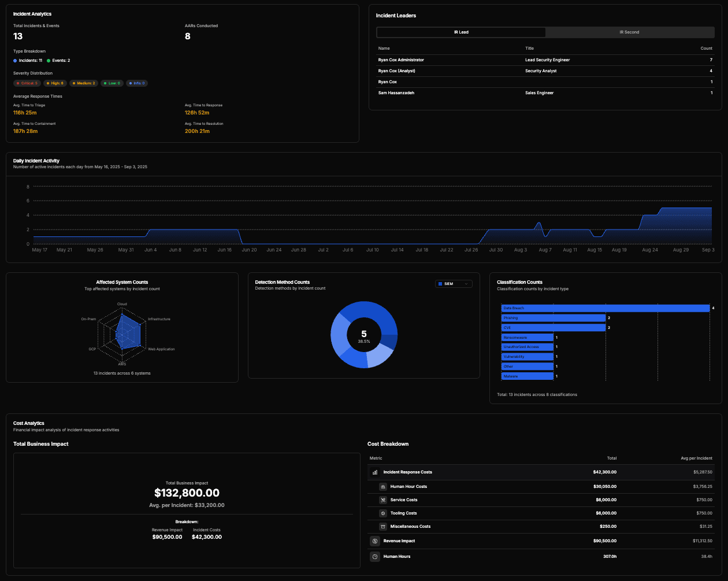Open the SIEM detection method dropdown
The width and height of the screenshot is (728, 581).
(454, 284)
